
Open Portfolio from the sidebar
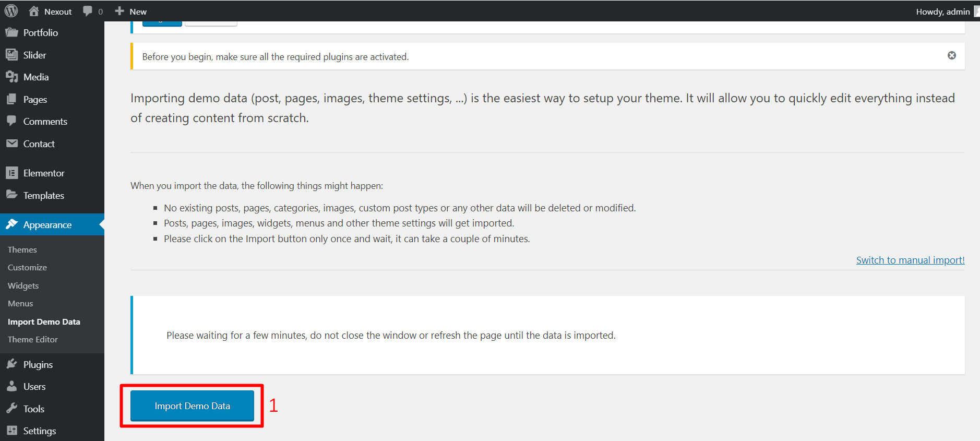click(40, 32)
